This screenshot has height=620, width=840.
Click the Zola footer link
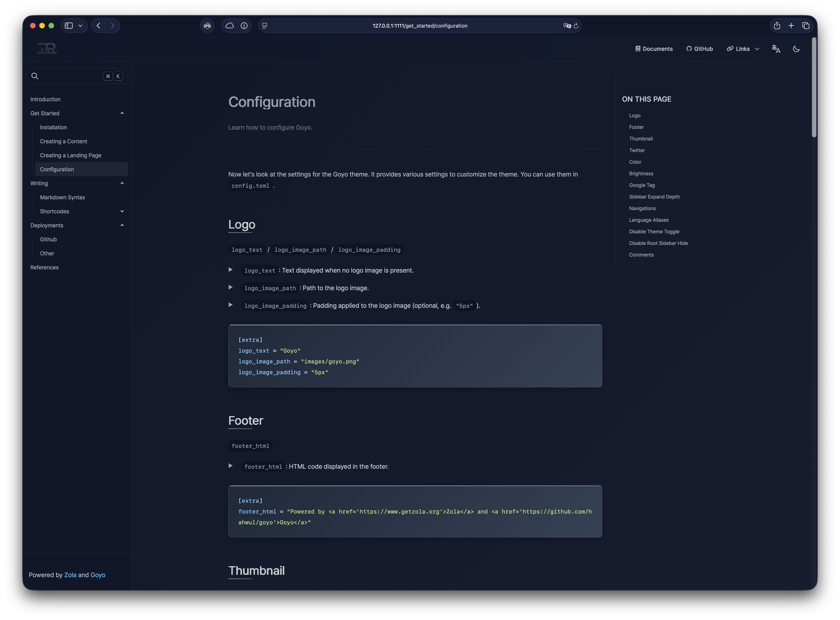click(70, 575)
